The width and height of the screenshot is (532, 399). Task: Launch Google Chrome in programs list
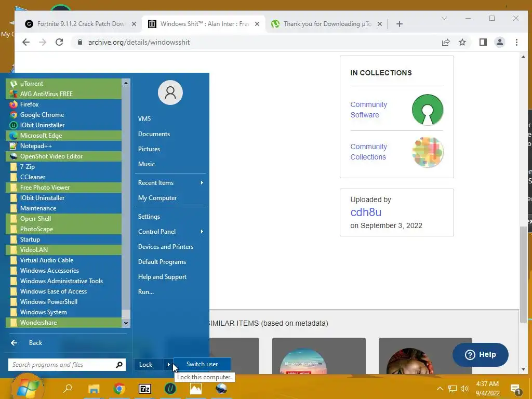coord(63,115)
